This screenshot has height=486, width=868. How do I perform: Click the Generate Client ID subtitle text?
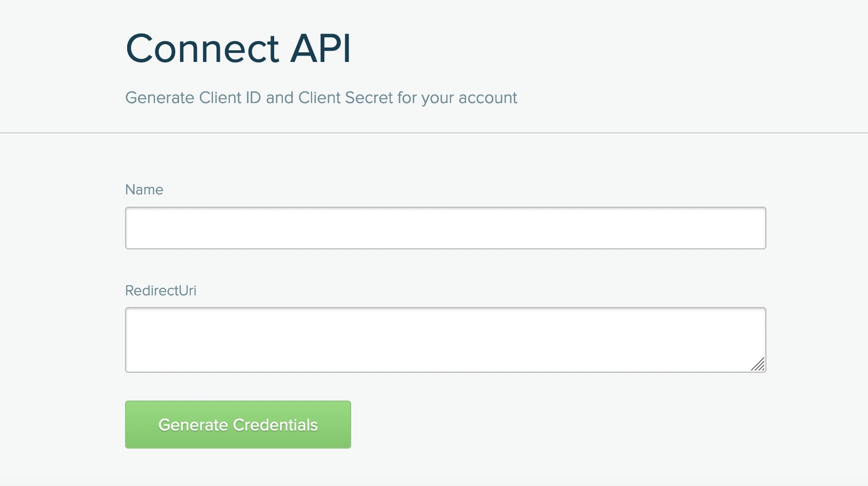point(321,98)
